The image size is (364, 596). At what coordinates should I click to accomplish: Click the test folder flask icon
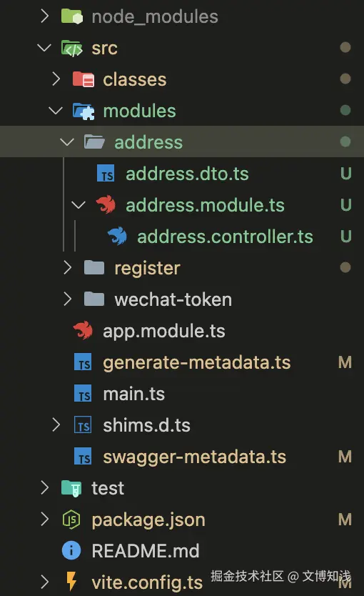tap(71, 488)
